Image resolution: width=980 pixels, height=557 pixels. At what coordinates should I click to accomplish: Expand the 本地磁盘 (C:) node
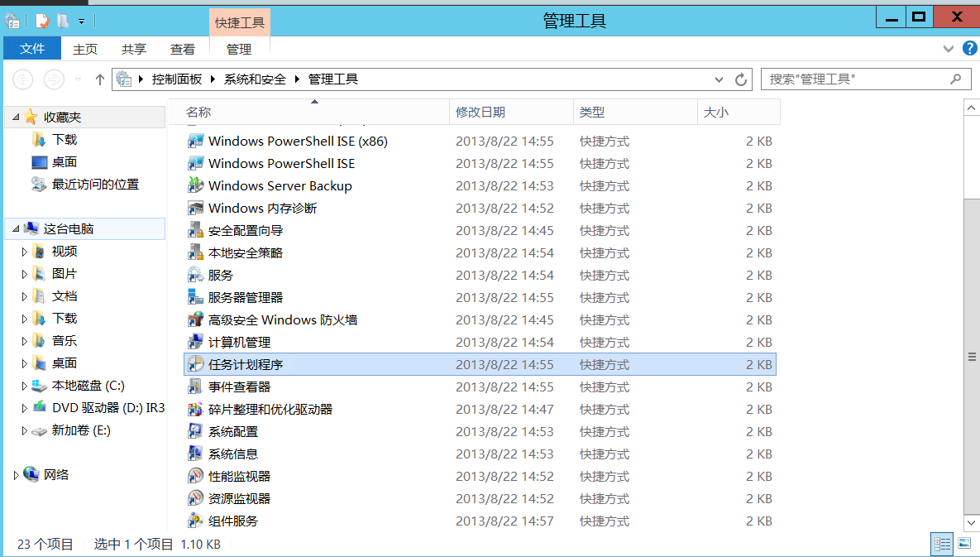click(24, 386)
